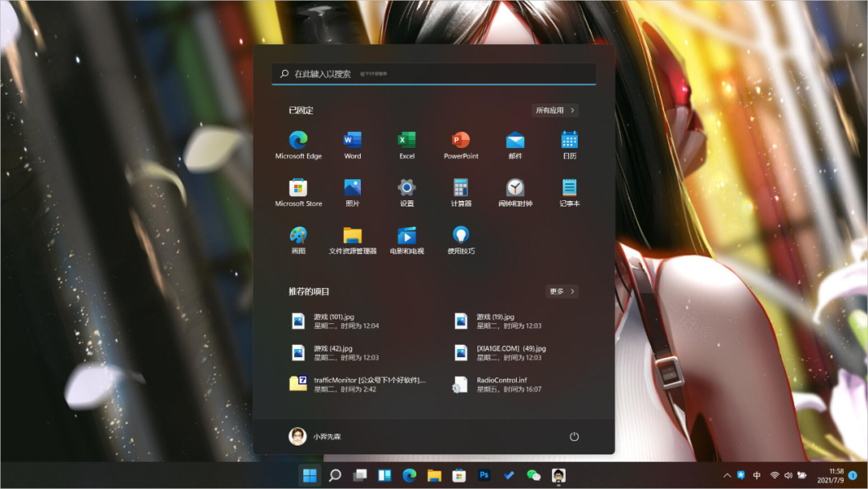
Task: Open 电影和电视 Movies & TV app
Action: pos(407,240)
